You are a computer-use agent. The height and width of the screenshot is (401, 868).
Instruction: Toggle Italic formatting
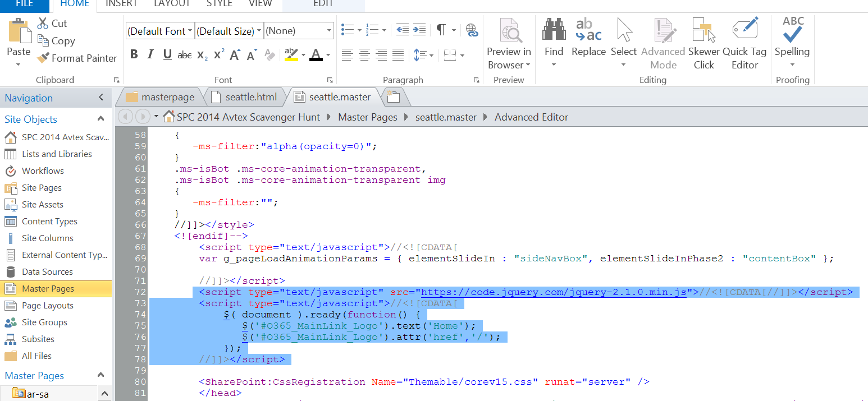150,54
